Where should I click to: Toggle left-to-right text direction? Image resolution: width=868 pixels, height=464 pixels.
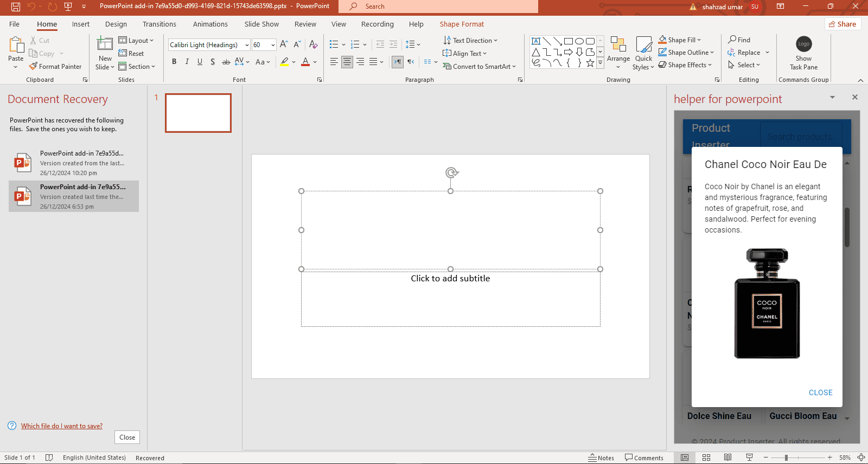click(x=398, y=62)
